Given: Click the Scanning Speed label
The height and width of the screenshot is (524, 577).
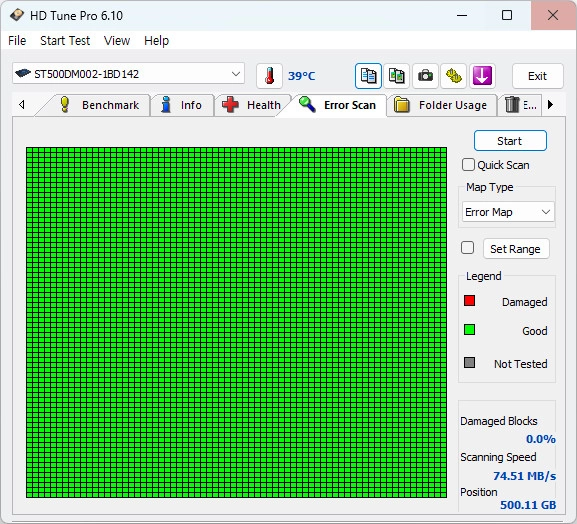Looking at the screenshot, I should pos(498,457).
